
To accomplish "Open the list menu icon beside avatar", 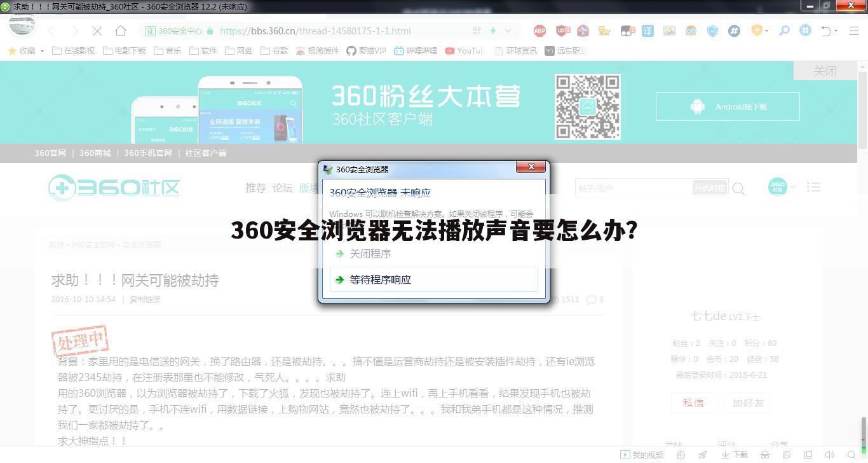I will pyautogui.click(x=813, y=187).
